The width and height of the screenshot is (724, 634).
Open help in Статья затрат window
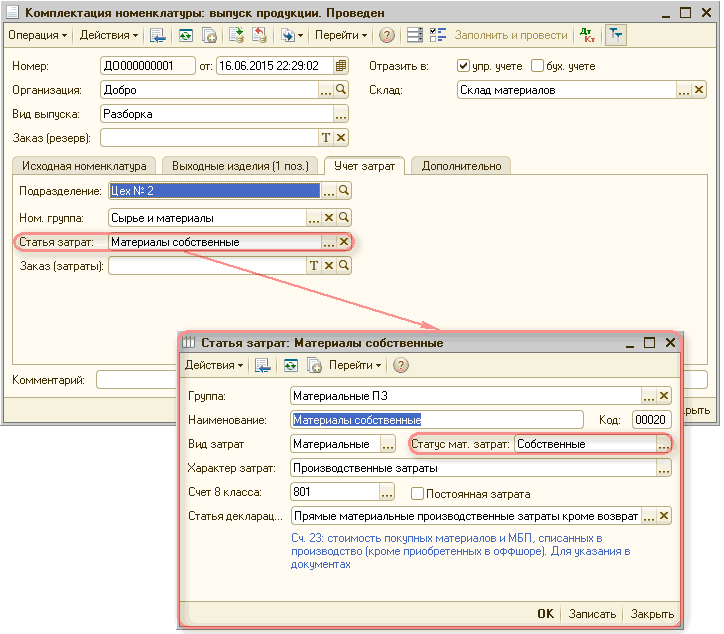(401, 365)
